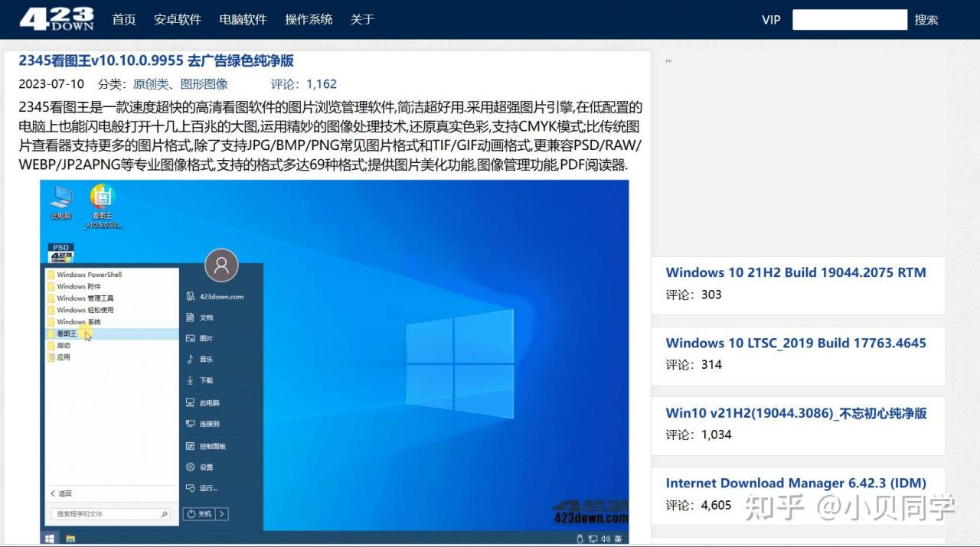The image size is (980, 547).
Task: Click the 搜索 search button
Action: pyautogui.click(x=926, y=20)
